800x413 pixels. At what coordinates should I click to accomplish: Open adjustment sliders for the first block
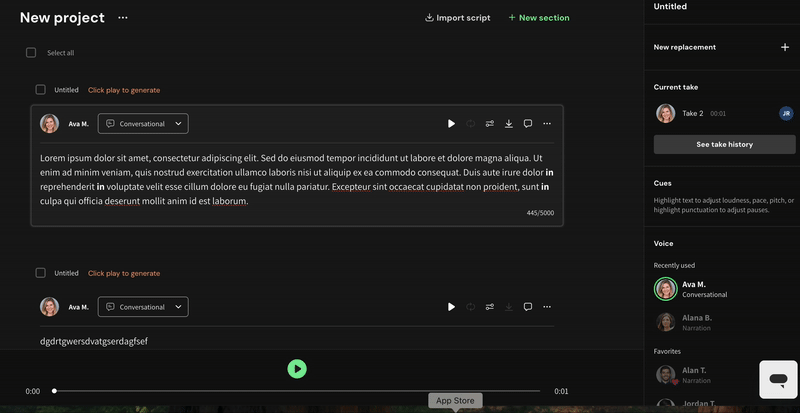(490, 124)
